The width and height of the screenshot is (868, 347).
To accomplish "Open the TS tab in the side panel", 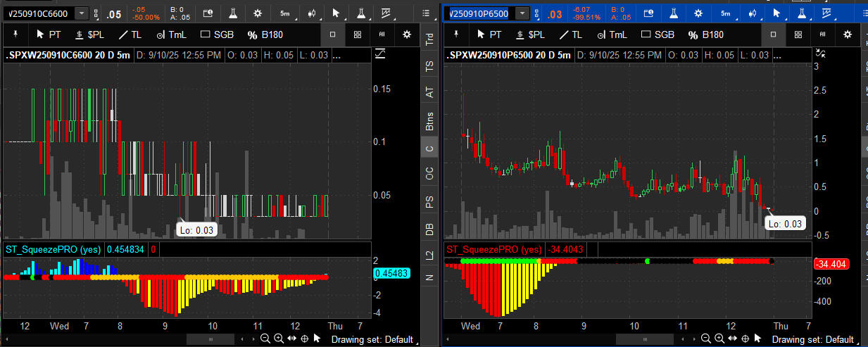I will pos(429,66).
